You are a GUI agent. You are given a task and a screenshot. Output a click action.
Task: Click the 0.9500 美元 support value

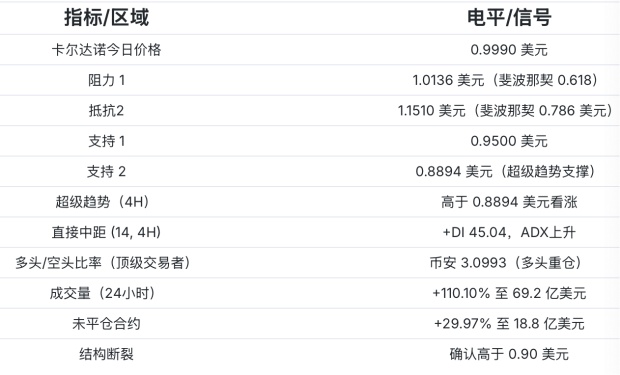509,141
